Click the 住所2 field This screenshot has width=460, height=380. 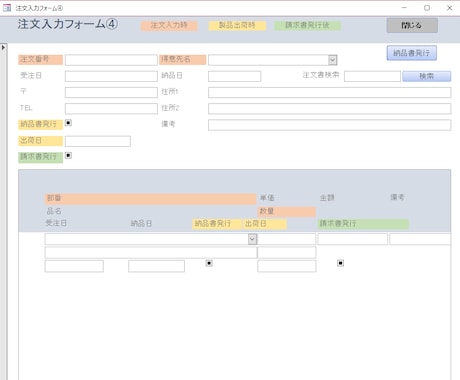coord(330,109)
